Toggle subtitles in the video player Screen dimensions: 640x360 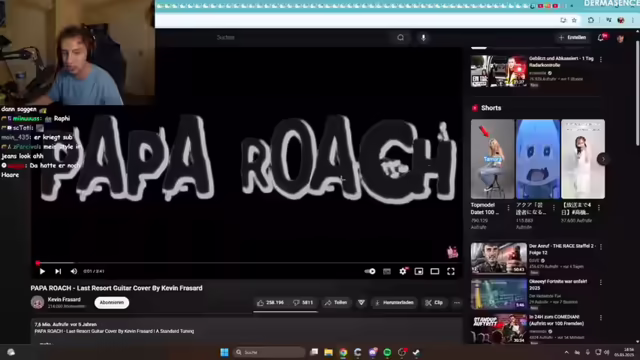point(387,271)
